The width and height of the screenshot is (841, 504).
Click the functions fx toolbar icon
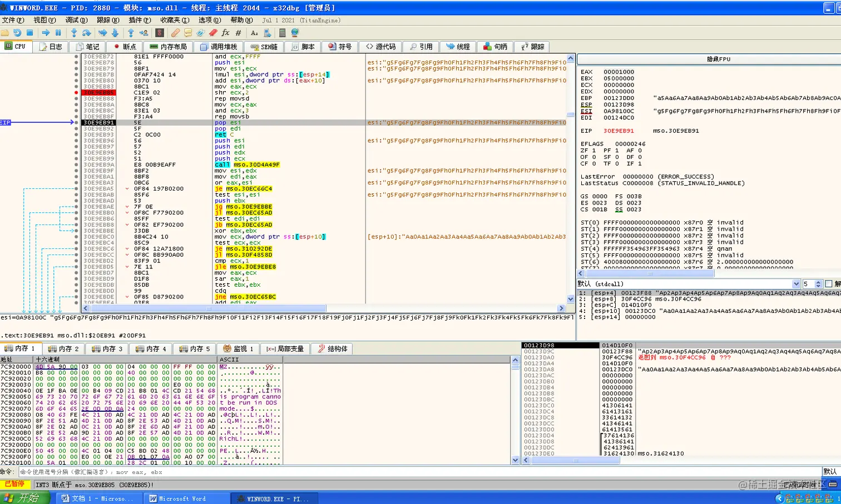click(x=225, y=33)
